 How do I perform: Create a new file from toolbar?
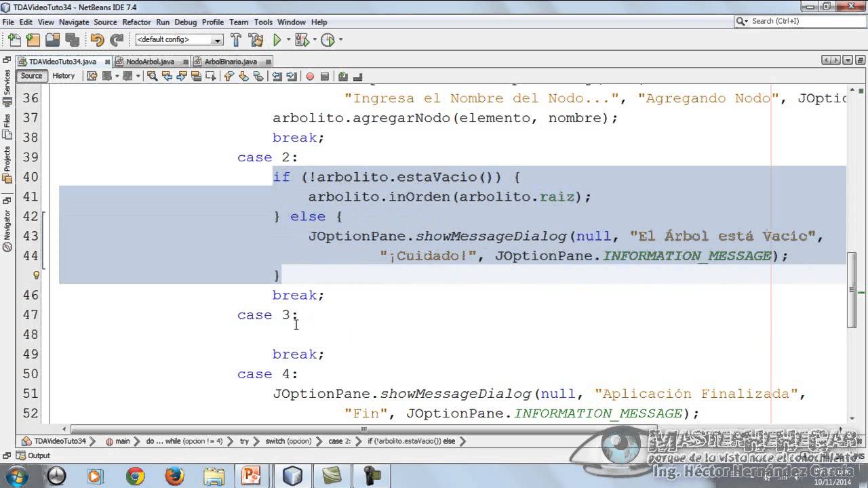14,40
